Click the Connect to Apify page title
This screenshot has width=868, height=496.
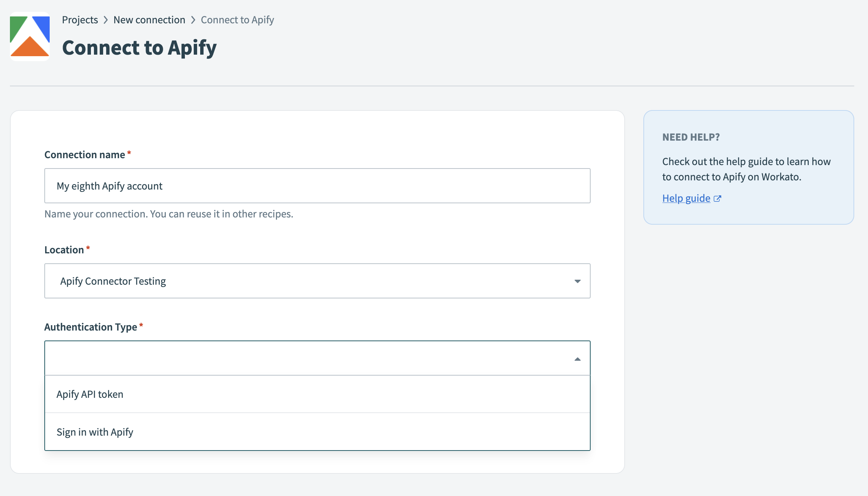[x=140, y=47]
